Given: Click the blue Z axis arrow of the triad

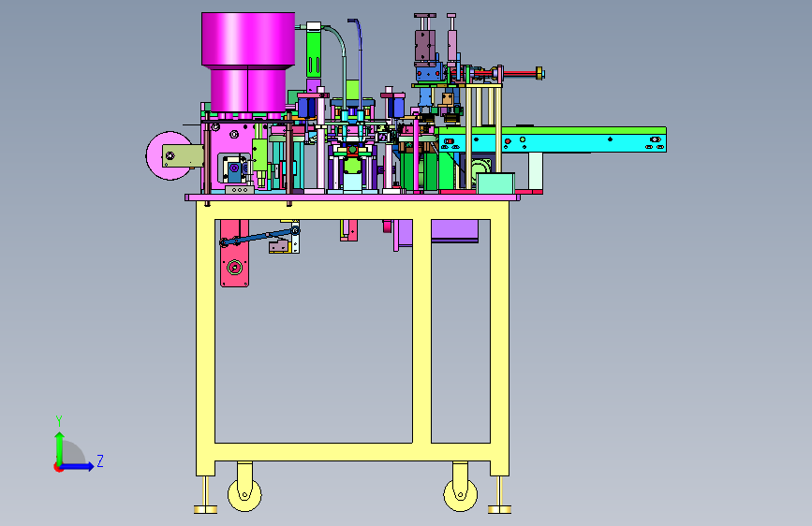Looking at the screenshot, I should [78, 466].
